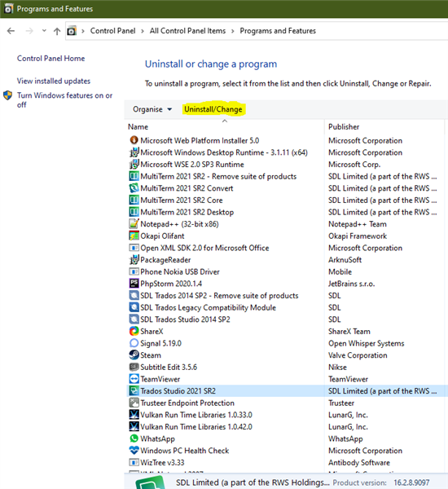Click the JetBrains s.r.o. publisher cell
Image resolution: width=448 pixels, height=489 pixels.
[x=352, y=284]
